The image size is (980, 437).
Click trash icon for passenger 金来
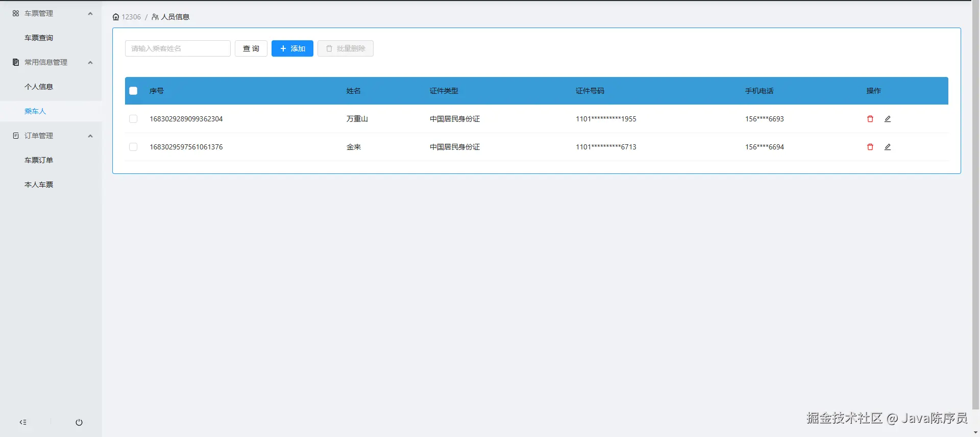click(870, 147)
